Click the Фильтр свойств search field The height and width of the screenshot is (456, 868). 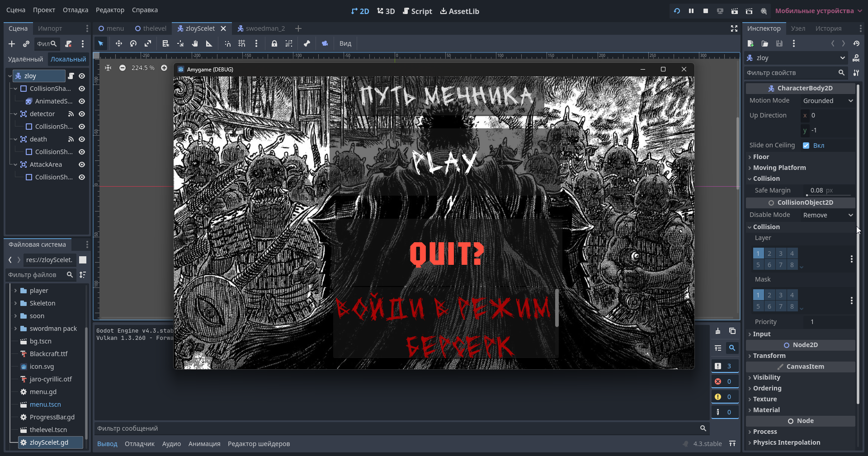pyautogui.click(x=796, y=73)
